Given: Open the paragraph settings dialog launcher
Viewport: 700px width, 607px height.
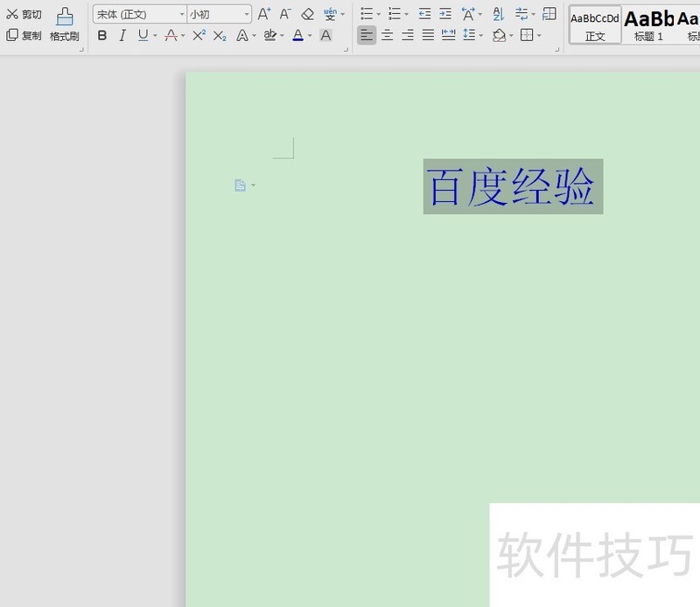Looking at the screenshot, I should pyautogui.click(x=556, y=50).
